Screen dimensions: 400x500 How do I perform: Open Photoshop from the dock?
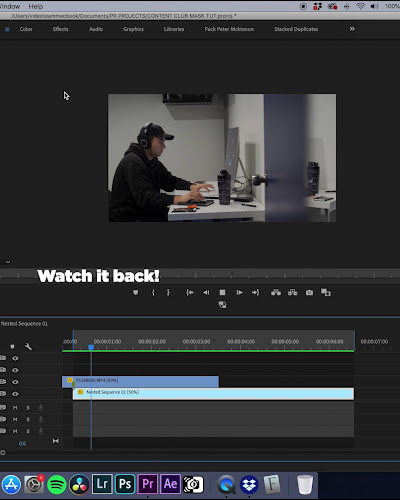tap(125, 484)
